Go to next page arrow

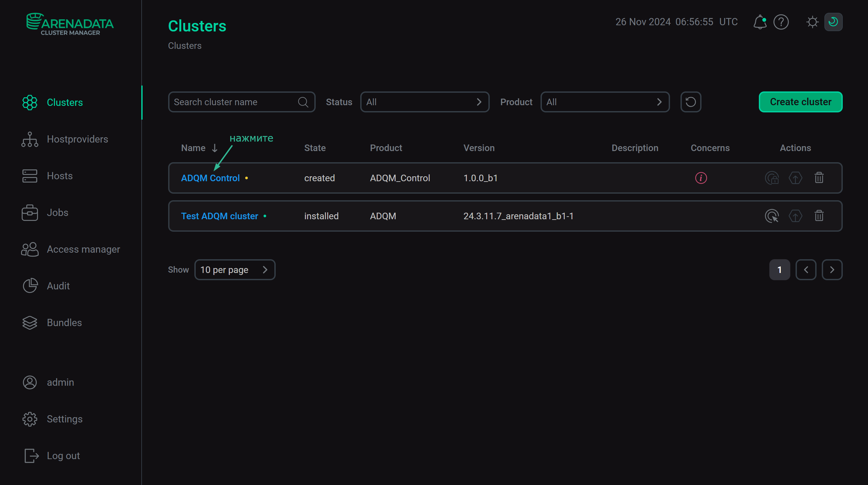point(832,270)
